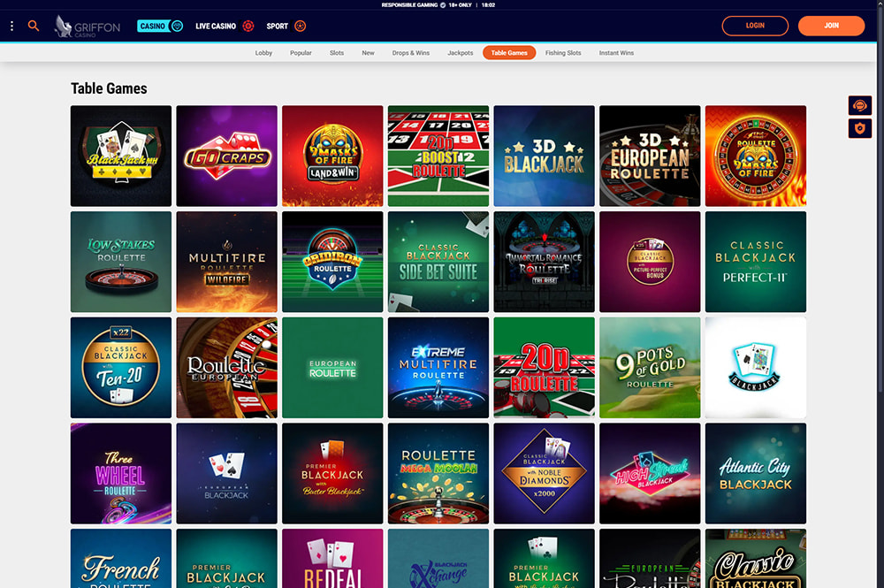Open the French Roulette tile
Image resolution: width=884 pixels, height=588 pixels.
[x=121, y=559]
